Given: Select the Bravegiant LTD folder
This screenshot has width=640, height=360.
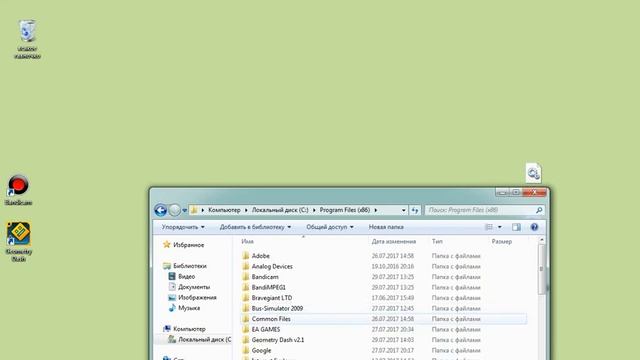Looking at the screenshot, I should pyautogui.click(x=272, y=298).
